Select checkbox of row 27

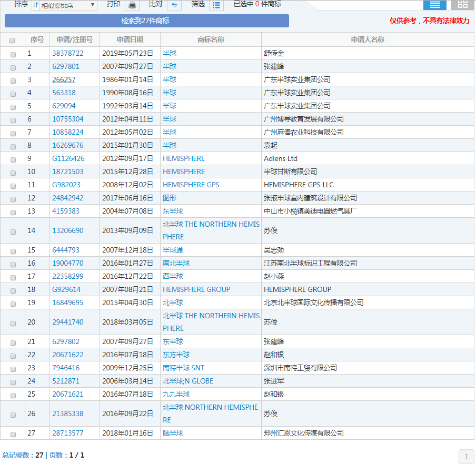coord(13,433)
